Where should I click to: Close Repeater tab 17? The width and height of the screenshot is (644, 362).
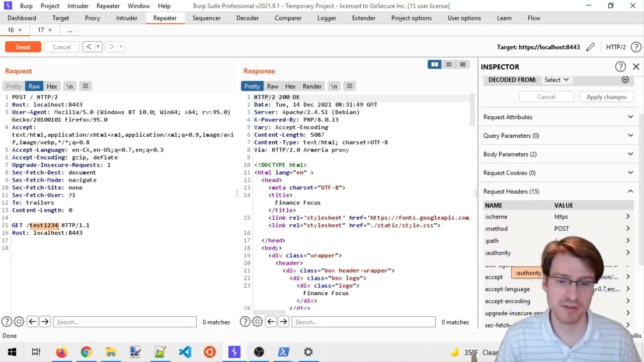50,30
